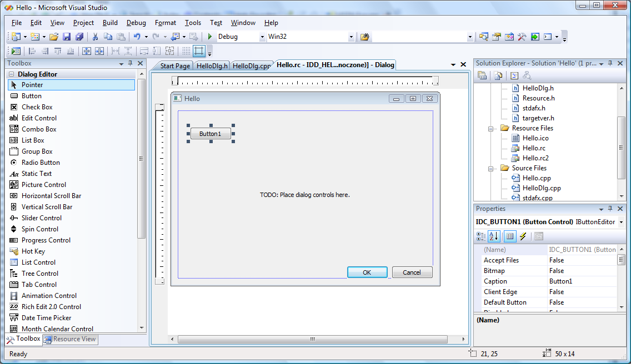Image resolution: width=631 pixels, height=364 pixels.
Task: Click the Find in Files icon
Action: 364,37
